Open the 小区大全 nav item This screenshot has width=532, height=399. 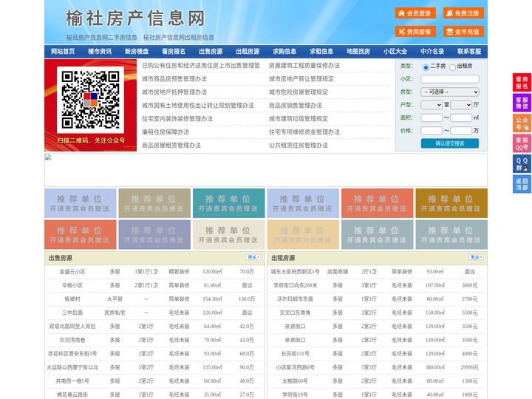(x=395, y=52)
